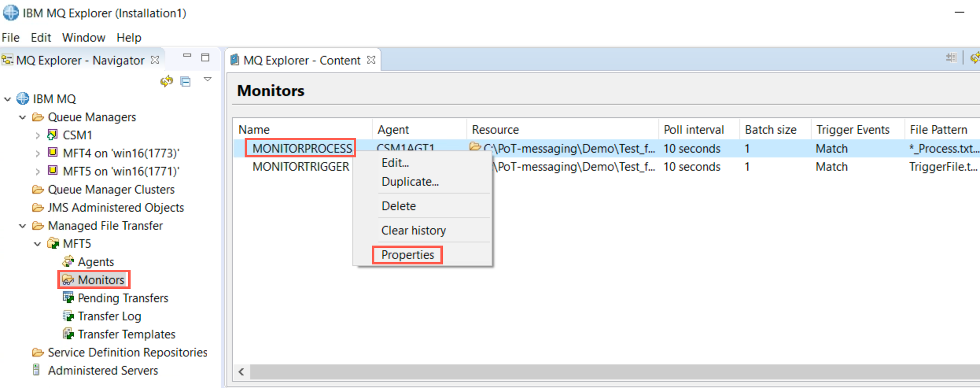
Task: Click the Service Definition Repositories folder icon
Action: tap(38, 352)
